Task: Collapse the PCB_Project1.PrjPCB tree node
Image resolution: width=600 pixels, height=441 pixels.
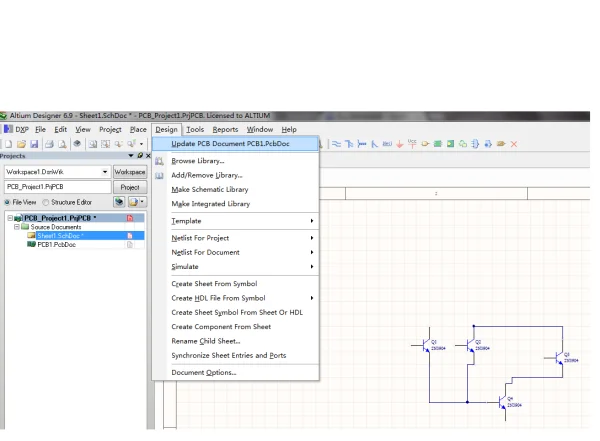Action: point(10,218)
